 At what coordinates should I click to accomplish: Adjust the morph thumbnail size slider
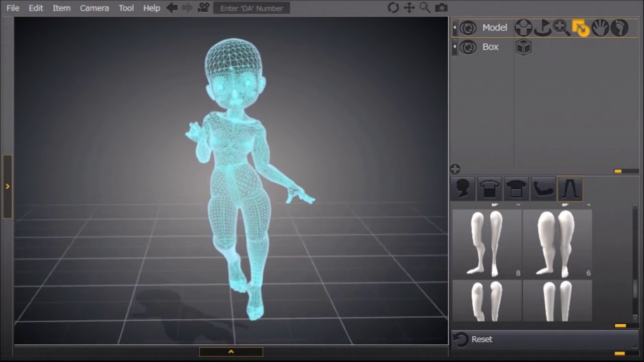pyautogui.click(x=620, y=326)
